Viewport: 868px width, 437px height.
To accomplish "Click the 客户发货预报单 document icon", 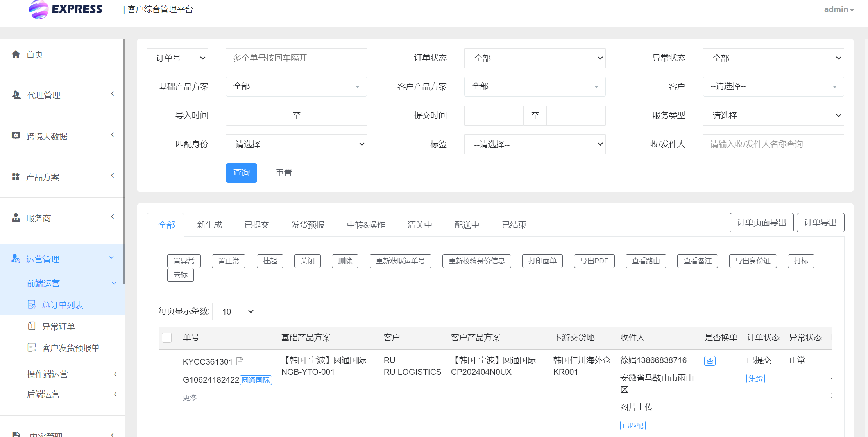I will [x=32, y=348].
